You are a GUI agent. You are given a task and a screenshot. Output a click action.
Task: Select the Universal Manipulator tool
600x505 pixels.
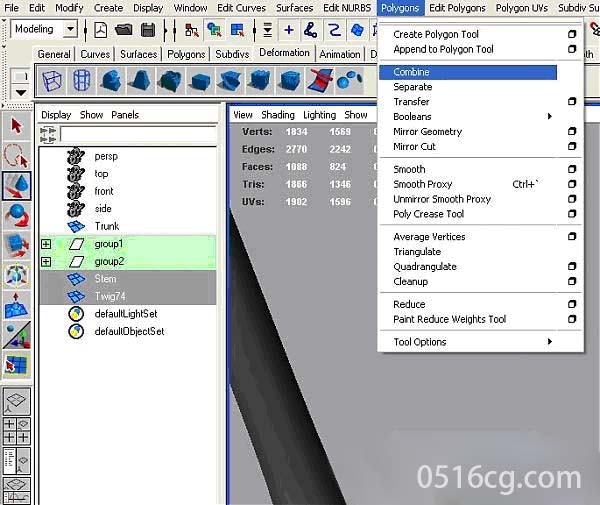point(16,275)
